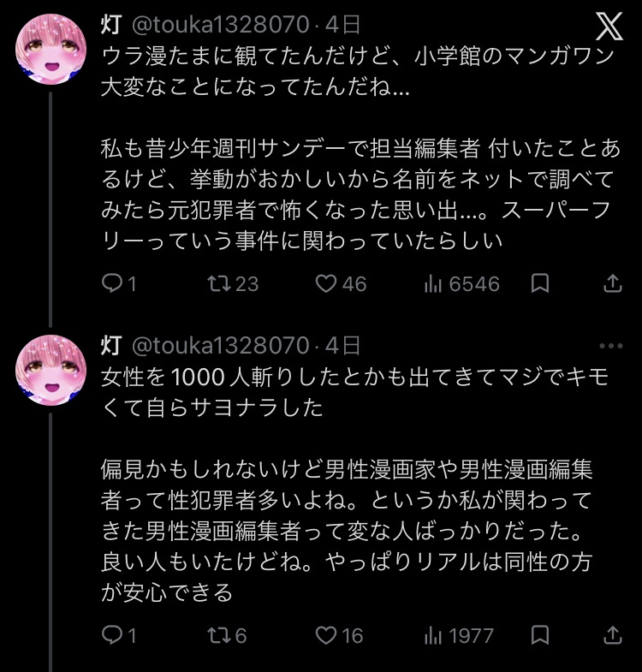Open the second tweet's three-dot menu
Image resolution: width=642 pixels, height=672 pixels.
tap(610, 346)
